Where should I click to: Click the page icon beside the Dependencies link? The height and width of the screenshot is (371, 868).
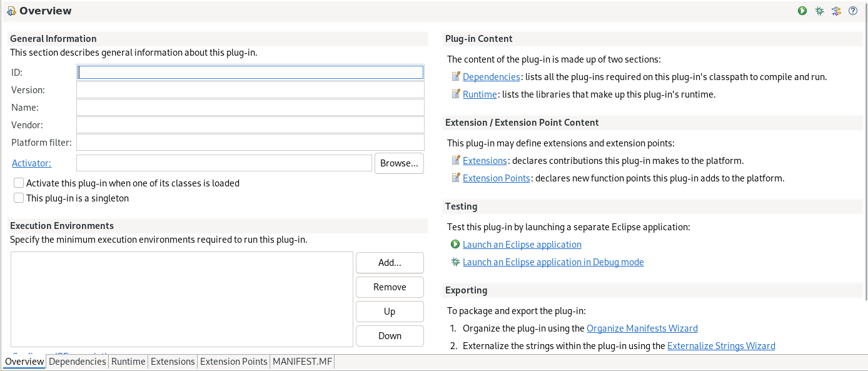(456, 77)
